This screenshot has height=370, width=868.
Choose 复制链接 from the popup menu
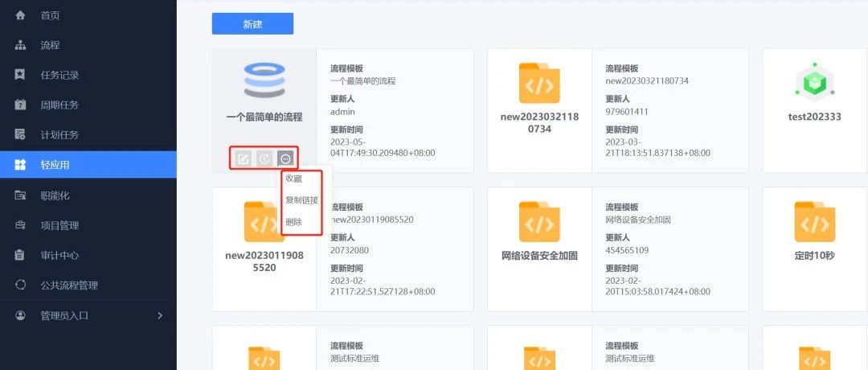click(x=301, y=200)
